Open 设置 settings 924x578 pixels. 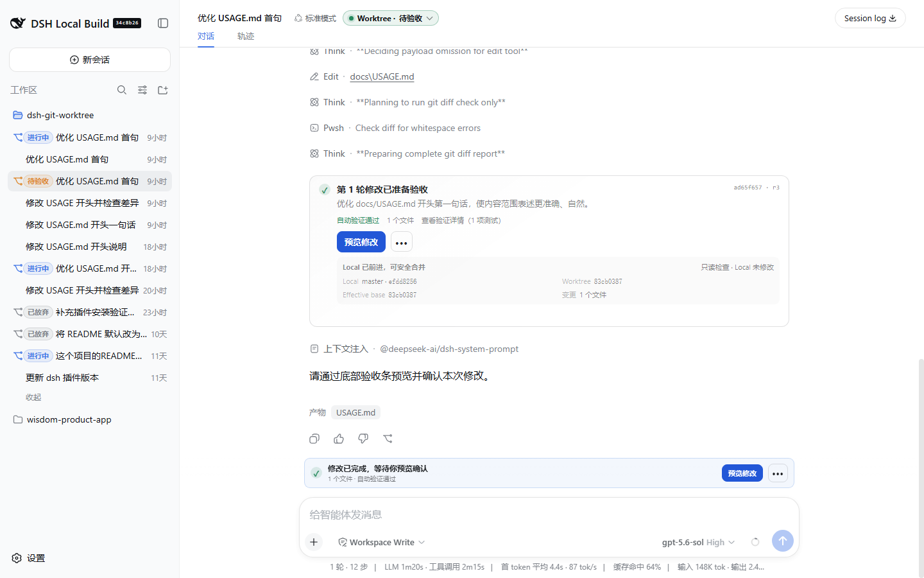[x=28, y=558]
